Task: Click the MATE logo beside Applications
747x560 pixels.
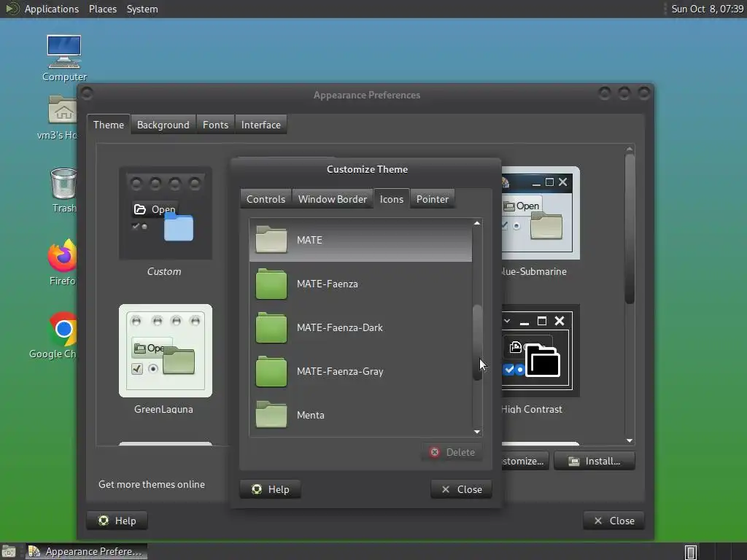Action: click(12, 9)
